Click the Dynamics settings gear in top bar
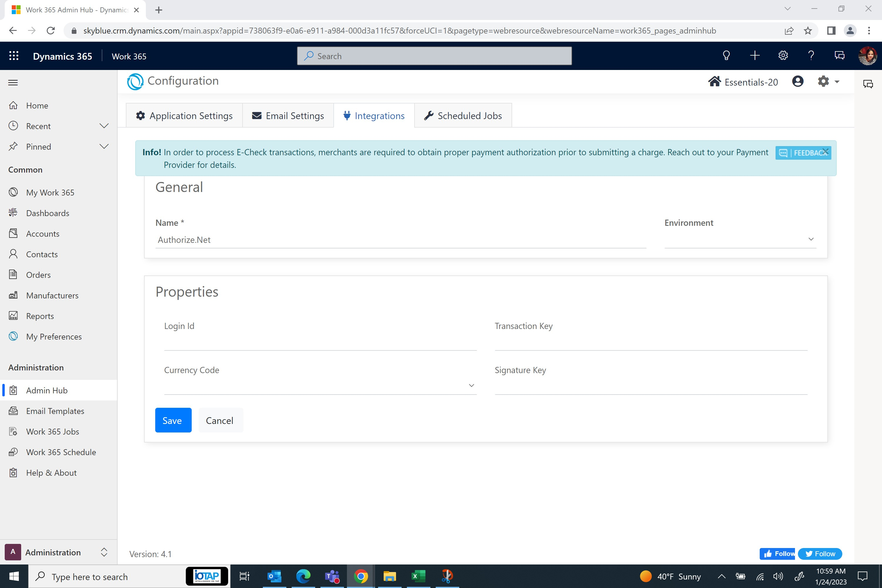882x588 pixels. click(x=783, y=56)
